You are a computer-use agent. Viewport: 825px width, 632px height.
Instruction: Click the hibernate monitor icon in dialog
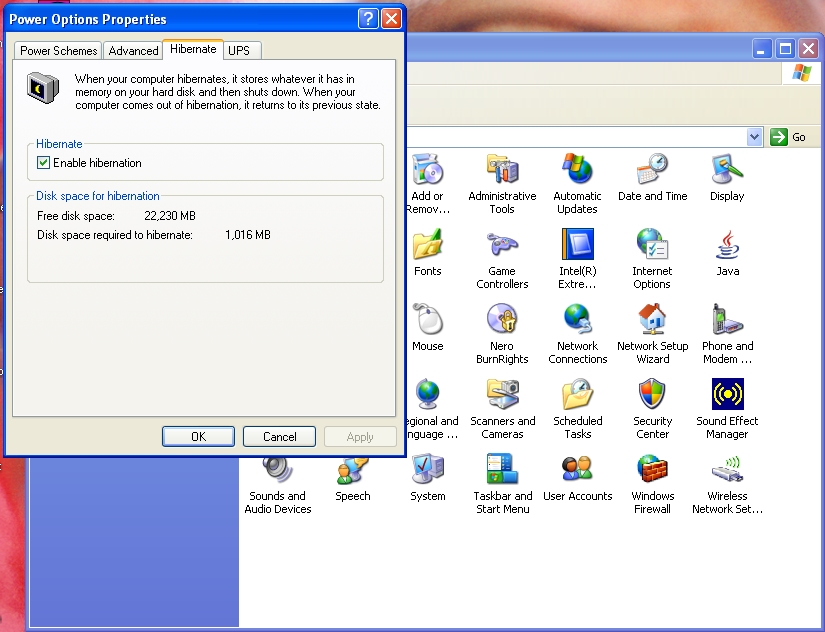(43, 87)
